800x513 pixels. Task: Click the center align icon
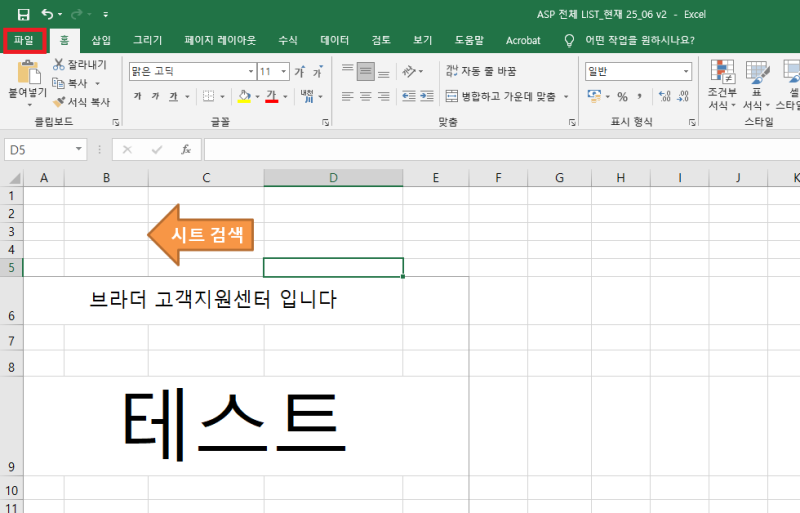click(365, 96)
